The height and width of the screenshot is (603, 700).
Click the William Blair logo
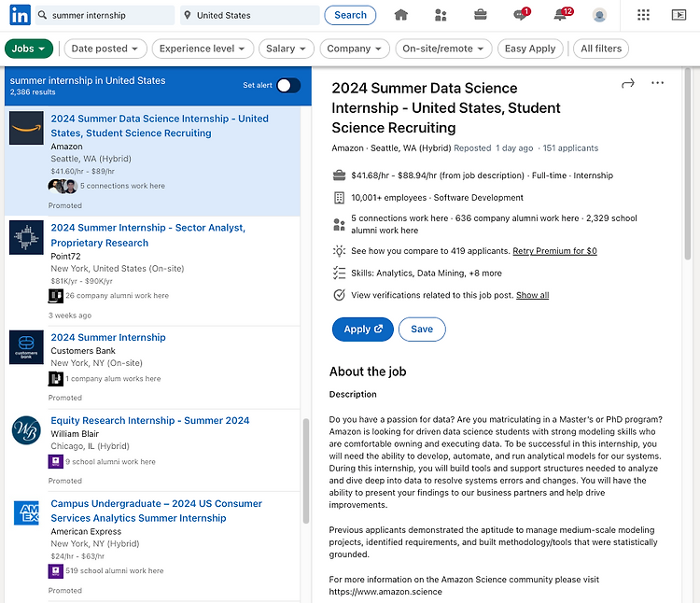pyautogui.click(x=26, y=430)
